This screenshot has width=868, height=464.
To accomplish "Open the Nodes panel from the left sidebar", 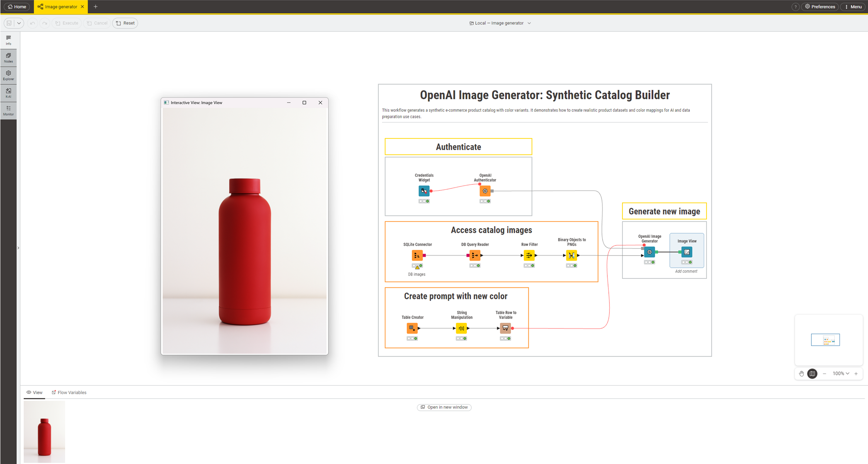I will click(x=8, y=57).
